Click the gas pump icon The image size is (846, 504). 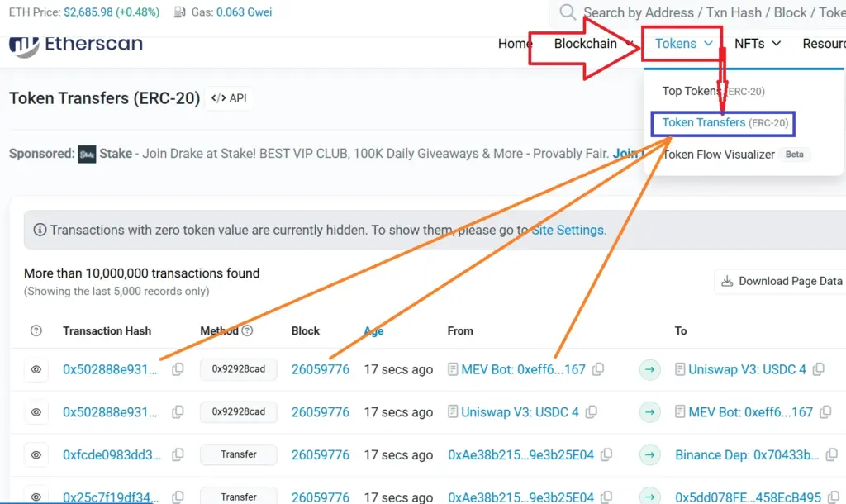(179, 12)
